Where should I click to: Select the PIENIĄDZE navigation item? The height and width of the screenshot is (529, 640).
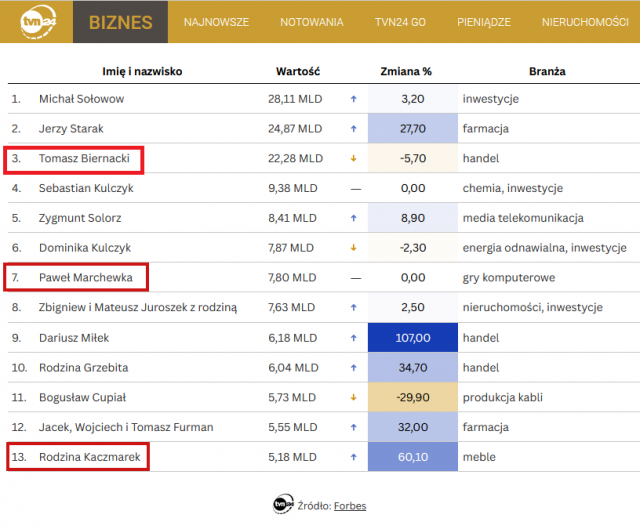484,22
